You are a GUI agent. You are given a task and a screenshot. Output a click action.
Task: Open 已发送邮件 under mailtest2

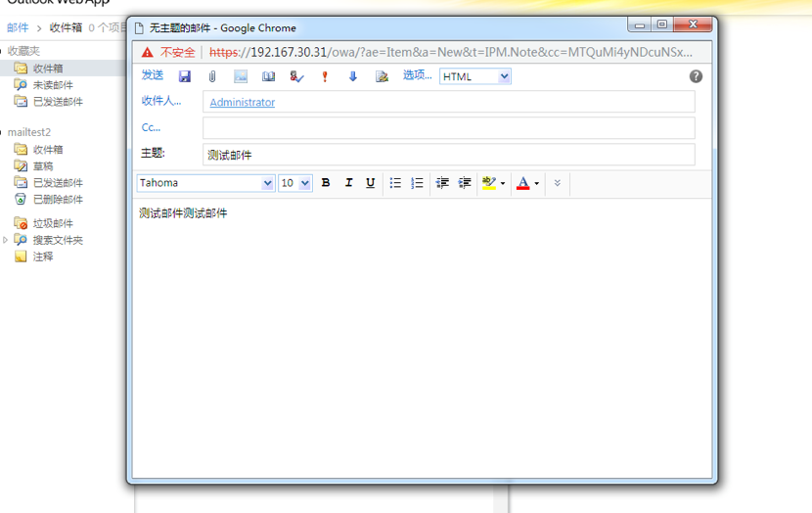pos(58,183)
